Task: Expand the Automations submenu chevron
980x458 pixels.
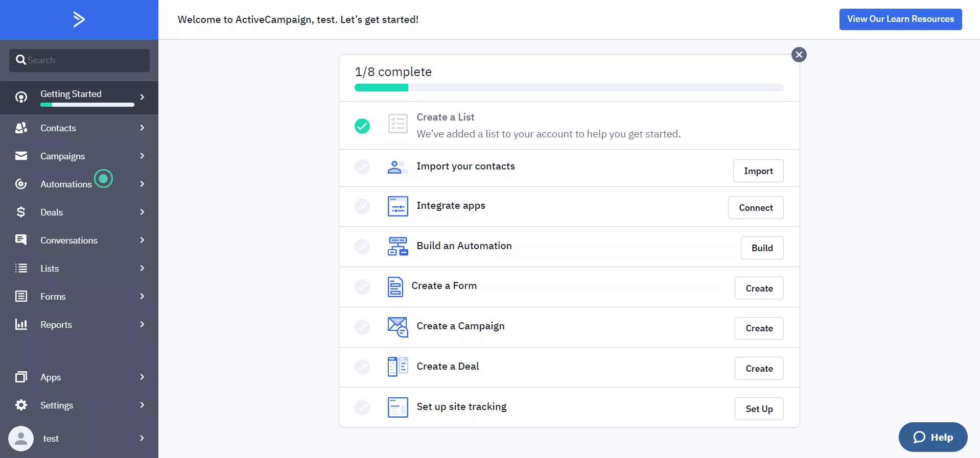Action: click(x=142, y=184)
